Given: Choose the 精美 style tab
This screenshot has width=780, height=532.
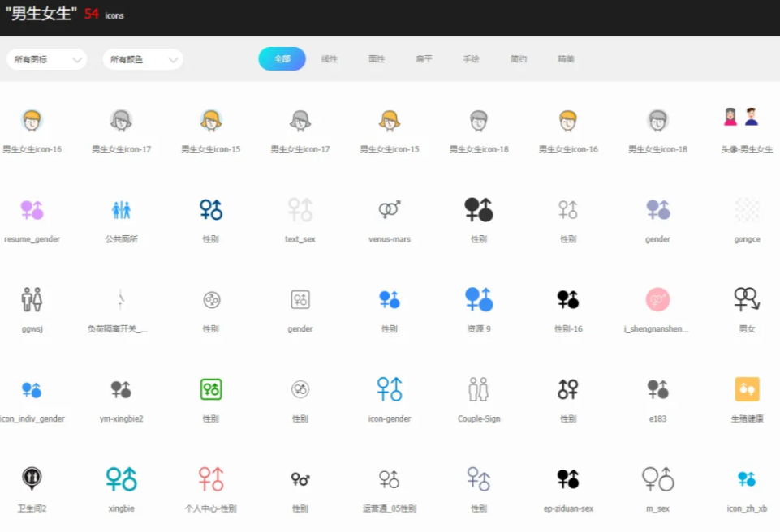Looking at the screenshot, I should 566,59.
